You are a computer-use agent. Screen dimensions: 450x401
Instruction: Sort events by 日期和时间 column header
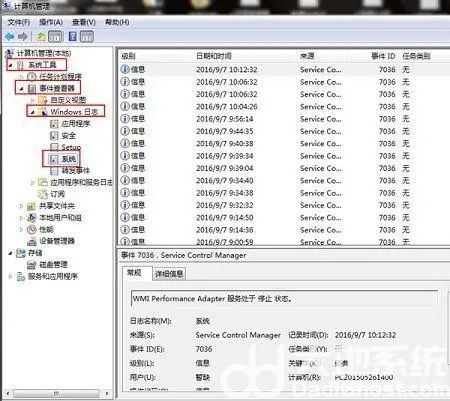214,56
